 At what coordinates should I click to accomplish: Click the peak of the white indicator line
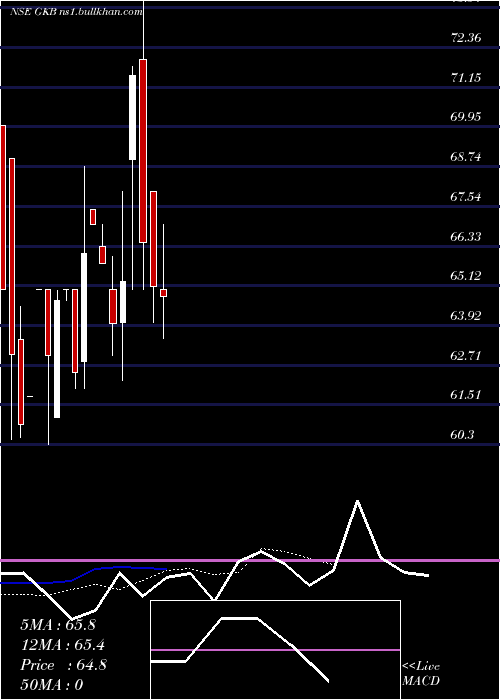coord(357,501)
